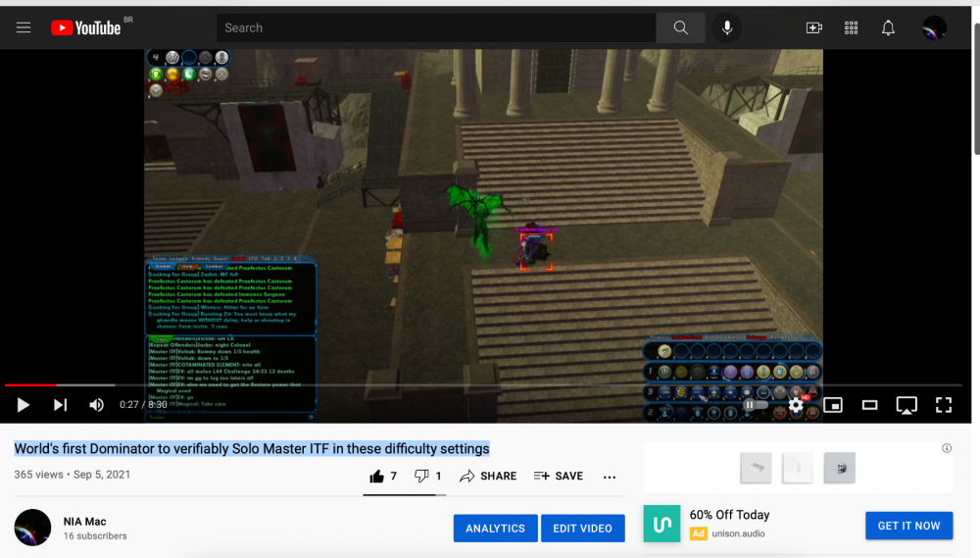The width and height of the screenshot is (980, 558).
Task: Click the video title text
Action: tap(252, 448)
